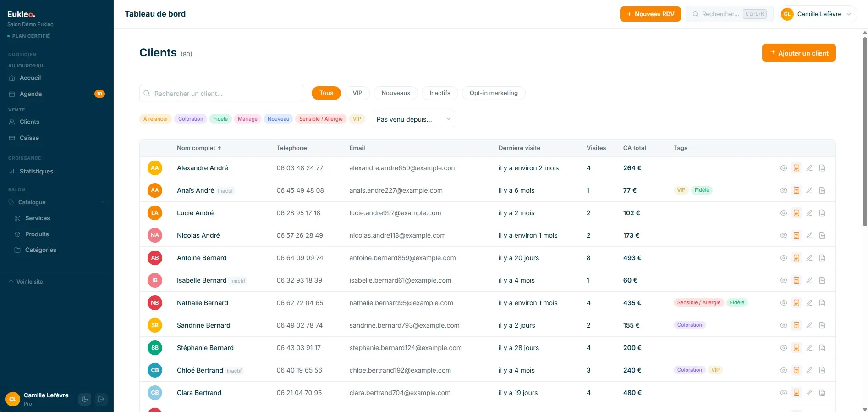Select the VIP filter tab
The image size is (868, 412).
[357, 93]
